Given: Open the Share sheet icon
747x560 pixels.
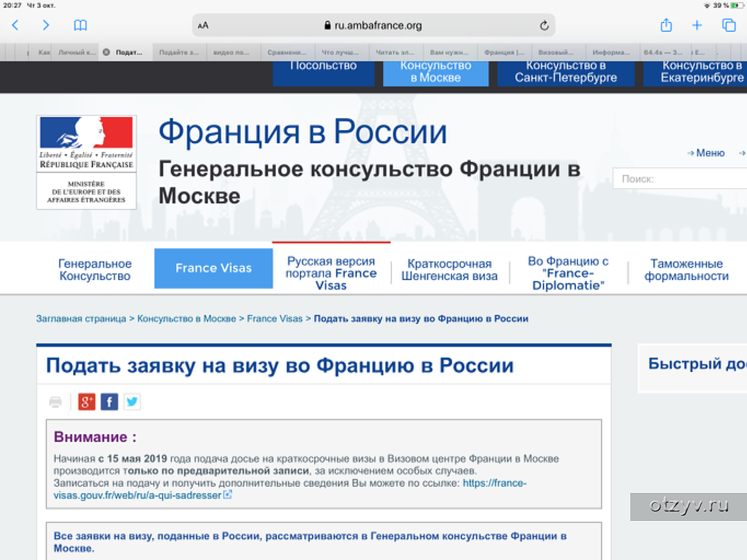Looking at the screenshot, I should pyautogui.click(x=666, y=25).
